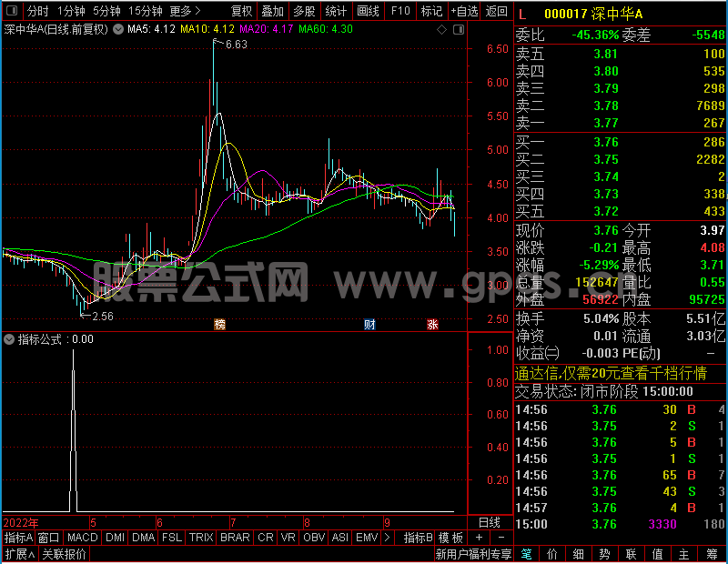
Task: Open the 更多 periods dropdown
Action: (185, 11)
